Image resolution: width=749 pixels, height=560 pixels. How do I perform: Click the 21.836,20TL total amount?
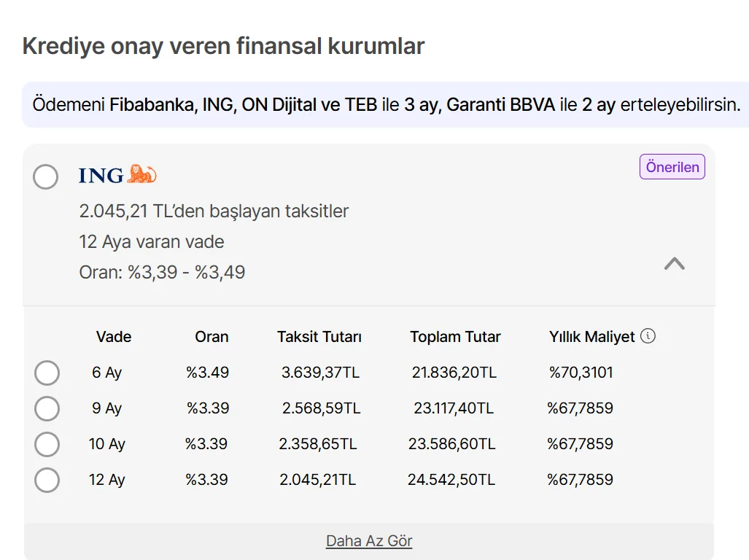pos(454,373)
